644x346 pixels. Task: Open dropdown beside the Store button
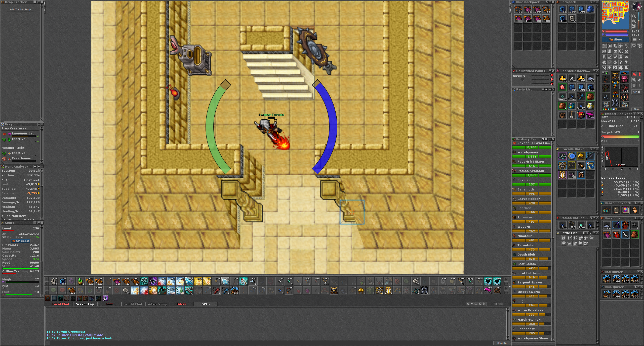coord(637,40)
